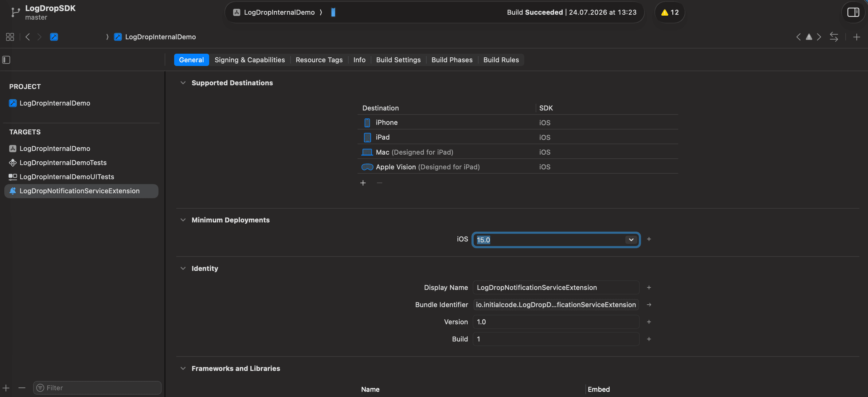Add a new supported destination
This screenshot has height=397, width=868.
[x=363, y=183]
